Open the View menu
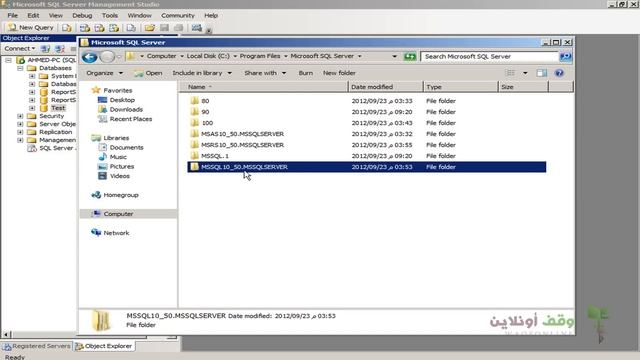Viewport: 640px width, 360px height. (x=56, y=16)
